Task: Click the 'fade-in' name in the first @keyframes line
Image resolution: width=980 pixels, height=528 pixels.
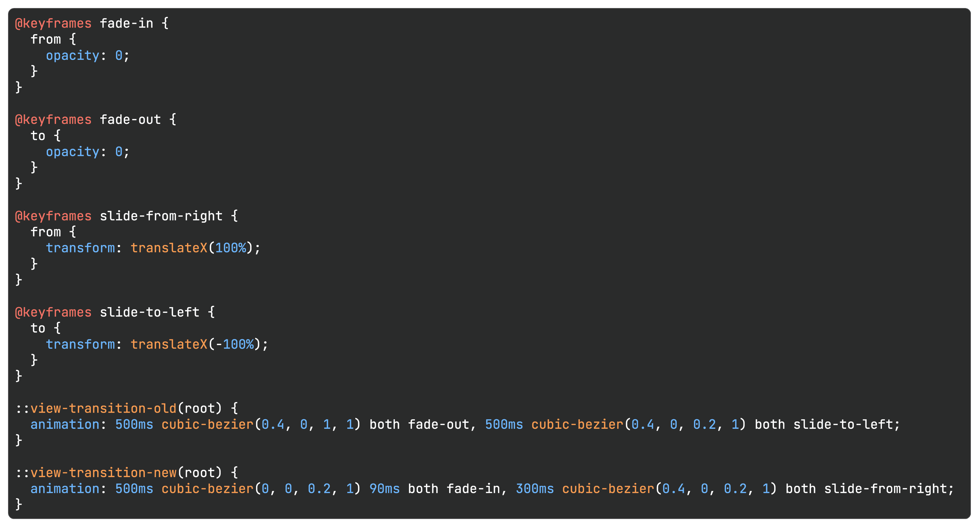Action: pyautogui.click(x=126, y=24)
